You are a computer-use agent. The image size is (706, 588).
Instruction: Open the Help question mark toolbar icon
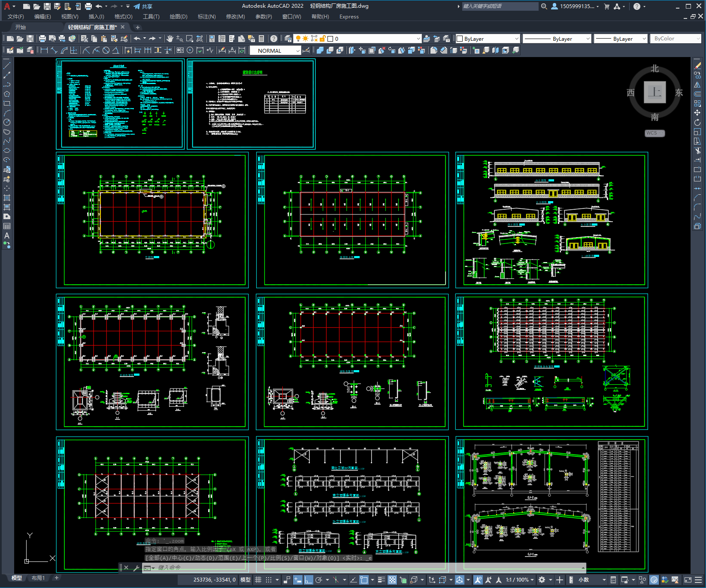click(x=274, y=39)
